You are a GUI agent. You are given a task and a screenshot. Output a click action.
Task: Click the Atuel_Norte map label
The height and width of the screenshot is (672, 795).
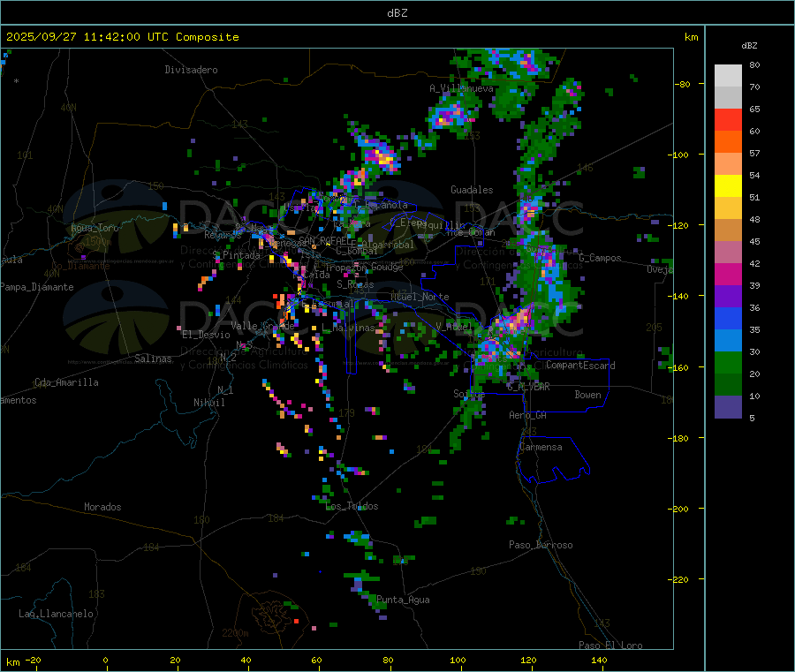pos(420,297)
